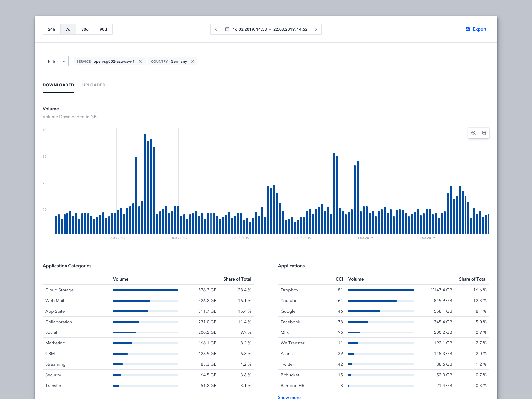The image size is (532, 399).
Task: Click the calendar icon in date picker
Action: [227, 29]
